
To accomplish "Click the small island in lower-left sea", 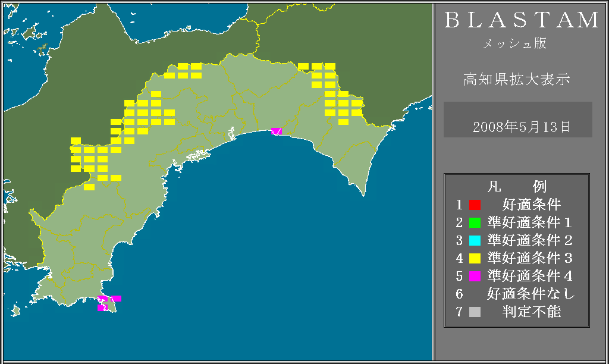I will (15, 310).
